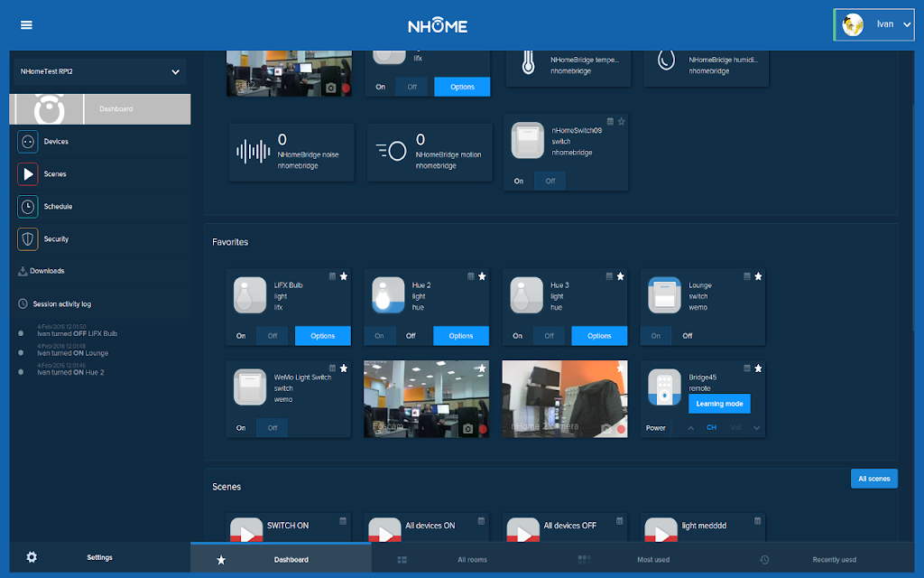Open the hamburger menu
The image size is (924, 578).
tap(26, 24)
